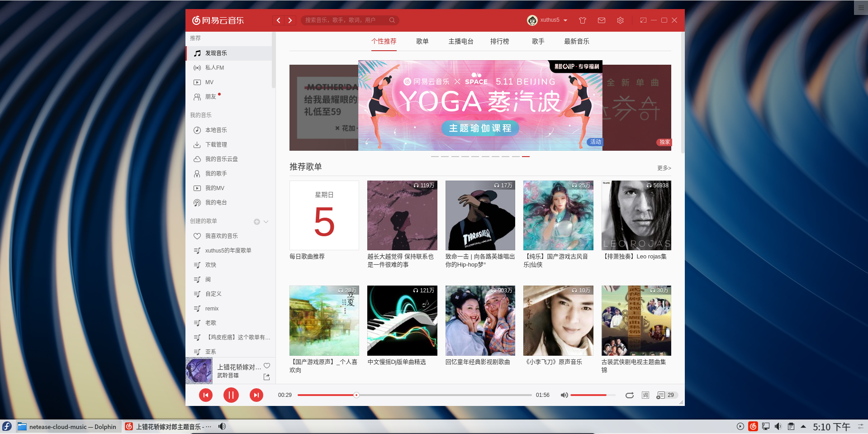The image size is (868, 434).
Task: Toggle the loop playback mode icon
Action: (x=630, y=395)
